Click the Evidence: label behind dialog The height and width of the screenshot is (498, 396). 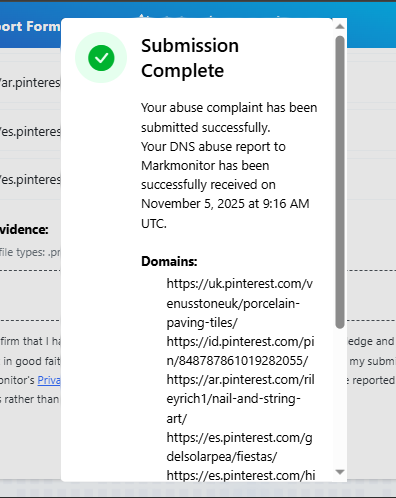coord(24,230)
